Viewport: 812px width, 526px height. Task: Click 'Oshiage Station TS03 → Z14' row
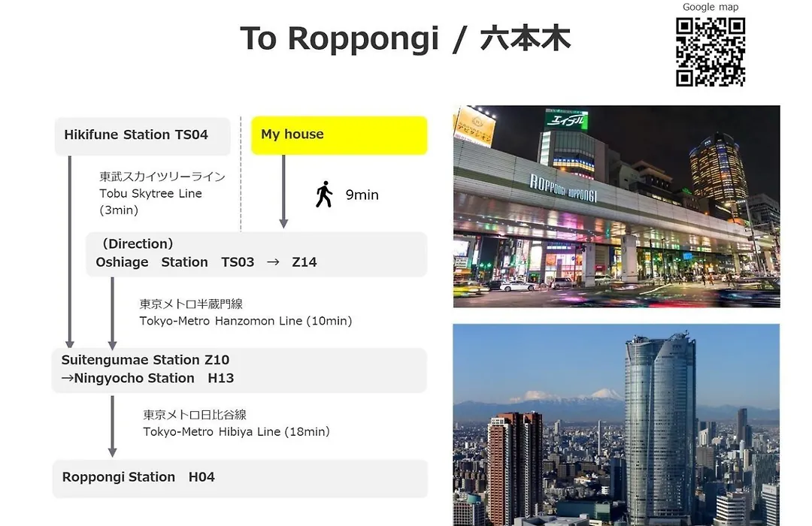206,262
